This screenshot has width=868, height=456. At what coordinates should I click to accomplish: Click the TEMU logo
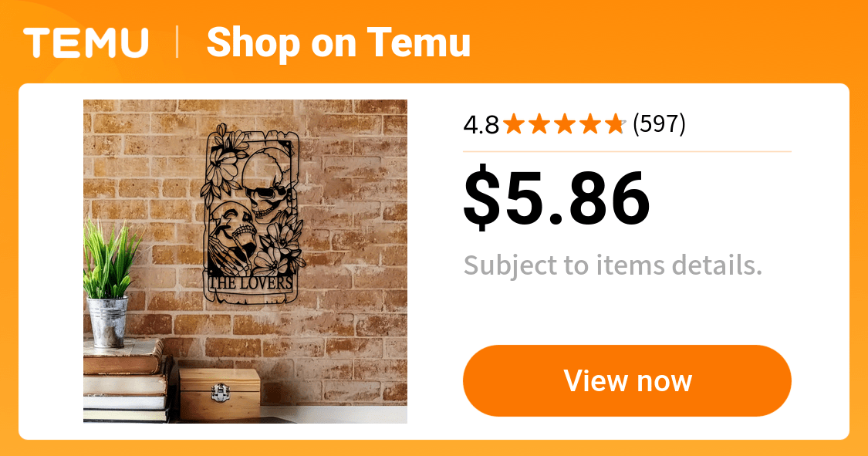(x=86, y=42)
